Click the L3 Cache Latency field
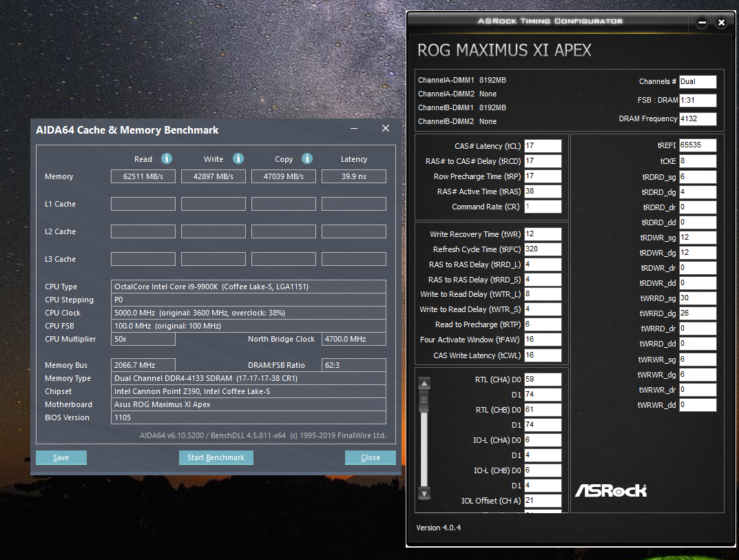 point(354,259)
